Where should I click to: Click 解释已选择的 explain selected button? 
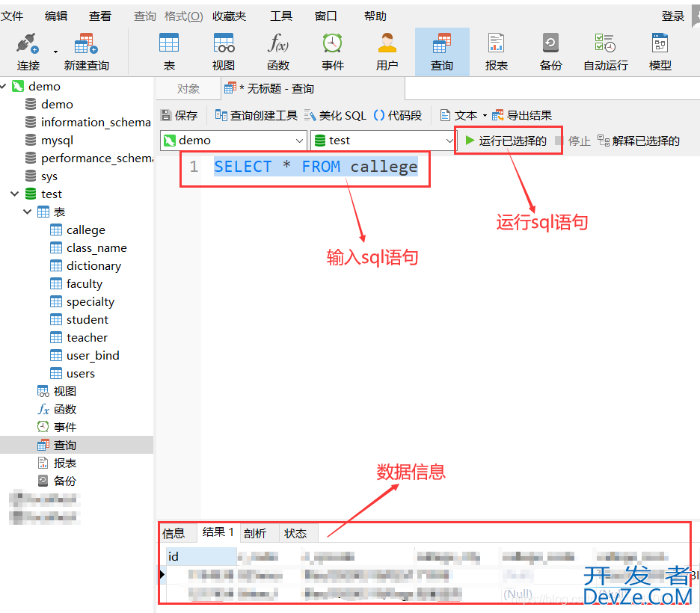pos(639,141)
